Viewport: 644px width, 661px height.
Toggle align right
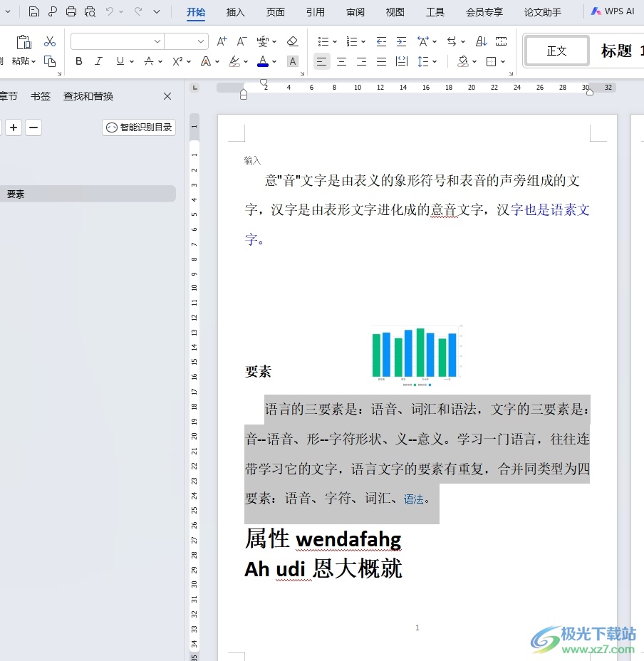pyautogui.click(x=361, y=61)
